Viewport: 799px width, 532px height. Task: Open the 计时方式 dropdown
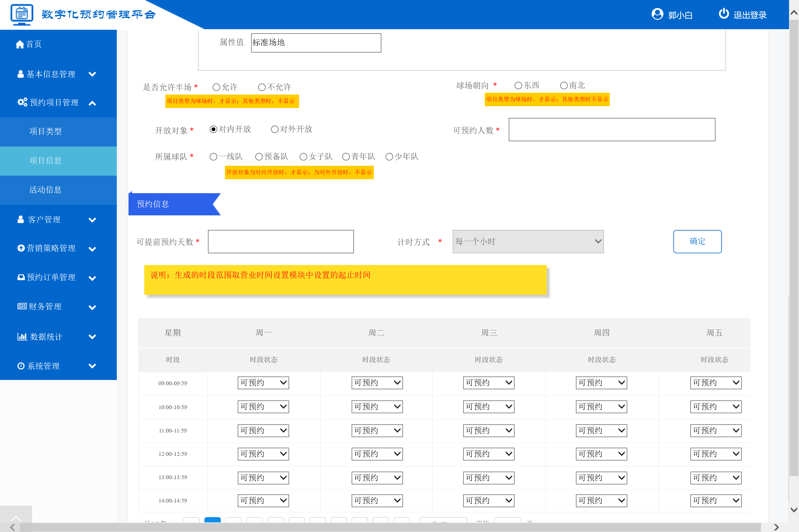pos(528,242)
